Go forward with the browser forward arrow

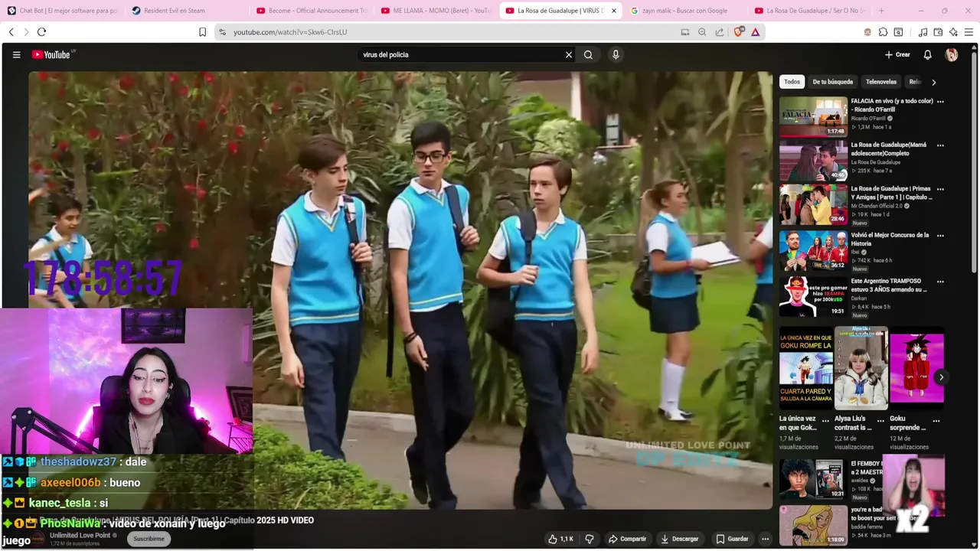coord(26,32)
